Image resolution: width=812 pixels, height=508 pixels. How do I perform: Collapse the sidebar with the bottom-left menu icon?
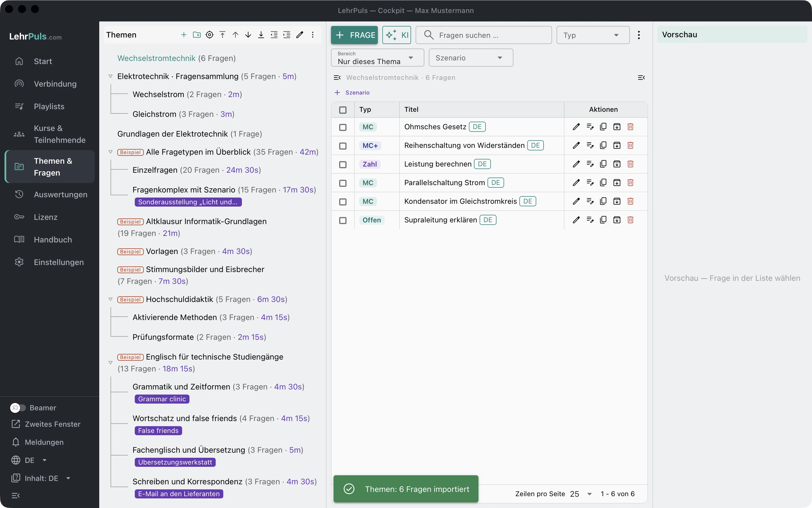click(16, 495)
